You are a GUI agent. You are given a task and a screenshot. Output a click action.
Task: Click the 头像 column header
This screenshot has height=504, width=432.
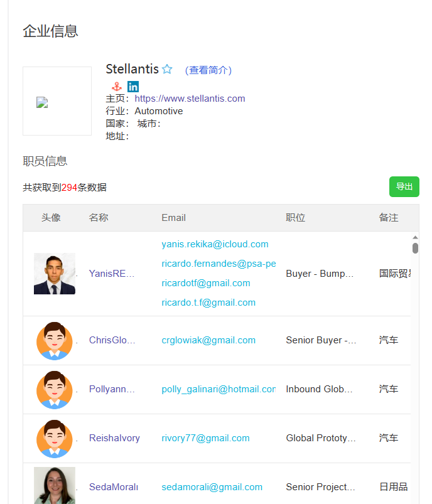(51, 218)
